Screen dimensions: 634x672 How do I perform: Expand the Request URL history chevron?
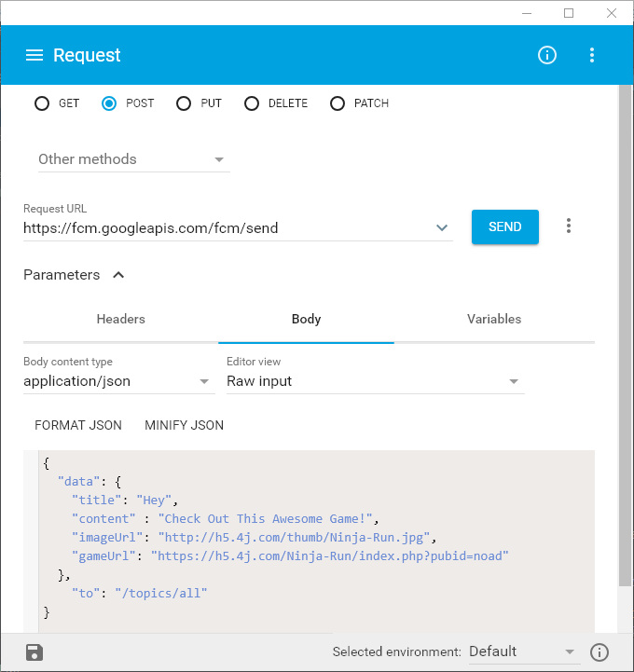(442, 227)
